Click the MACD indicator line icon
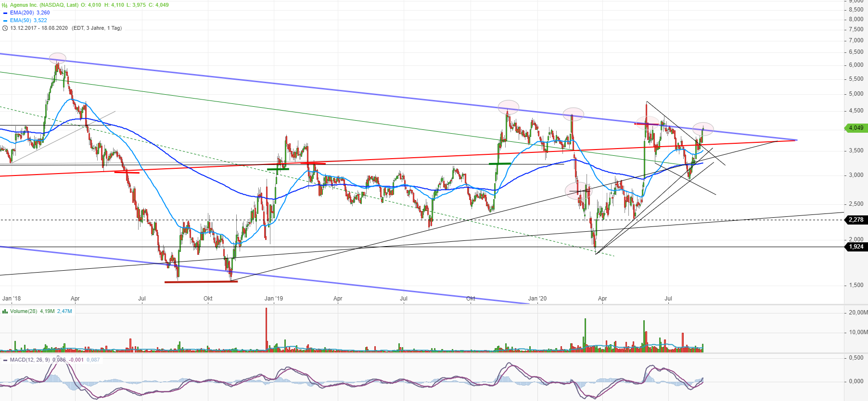Image resolution: width=868 pixels, height=401 pixels. [5, 360]
